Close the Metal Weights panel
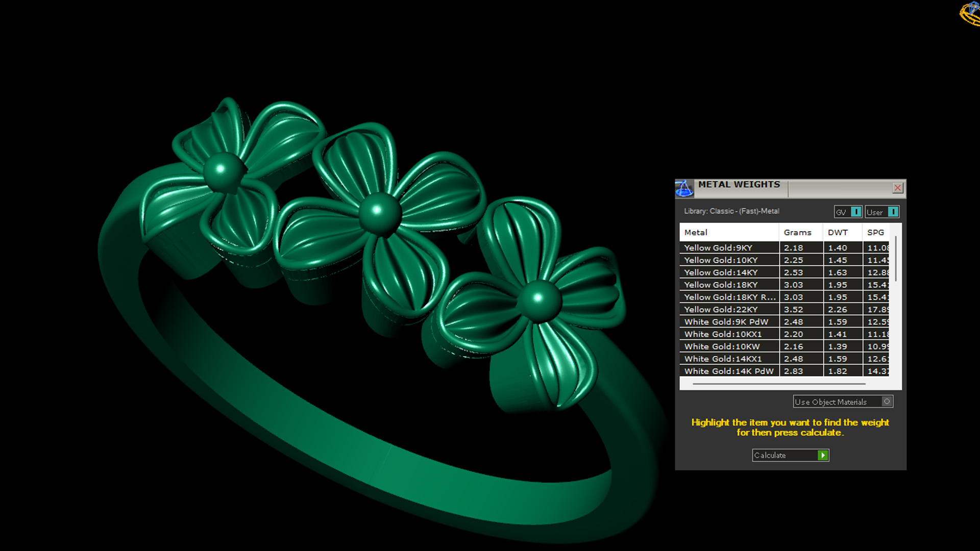The height and width of the screenshot is (551, 980). coord(897,188)
